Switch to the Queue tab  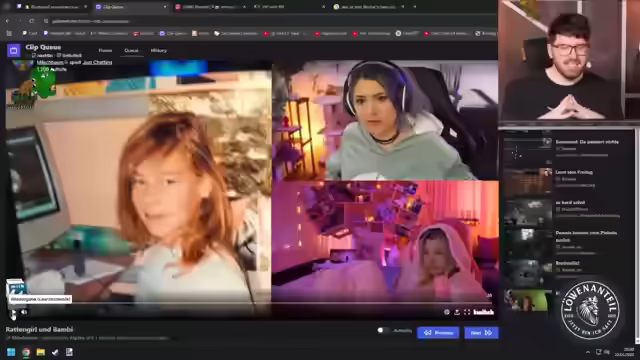pyautogui.click(x=131, y=51)
